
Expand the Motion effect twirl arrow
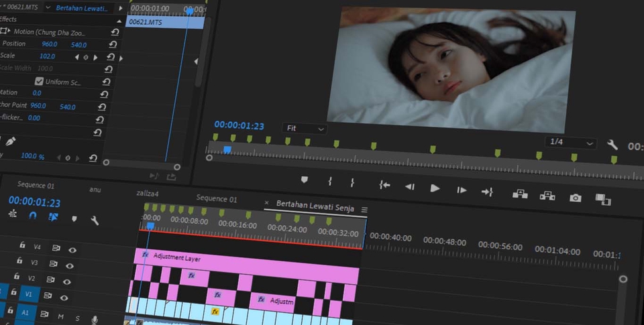point(9,30)
